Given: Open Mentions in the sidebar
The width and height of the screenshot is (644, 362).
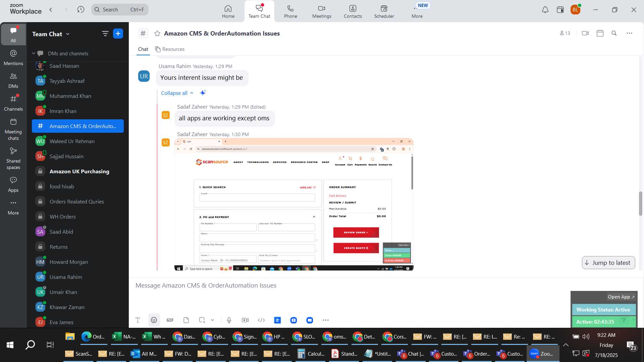Looking at the screenshot, I should click(x=13, y=57).
